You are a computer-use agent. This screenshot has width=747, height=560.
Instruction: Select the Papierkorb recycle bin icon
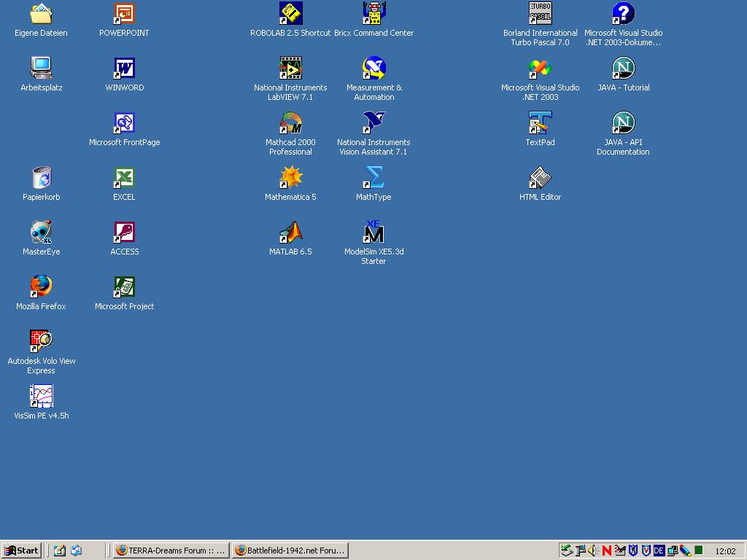point(41,178)
